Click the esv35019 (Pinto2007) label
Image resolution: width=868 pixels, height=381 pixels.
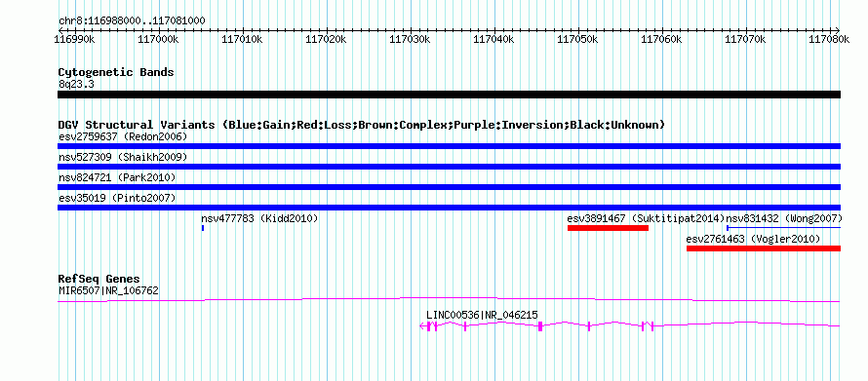tap(117, 198)
